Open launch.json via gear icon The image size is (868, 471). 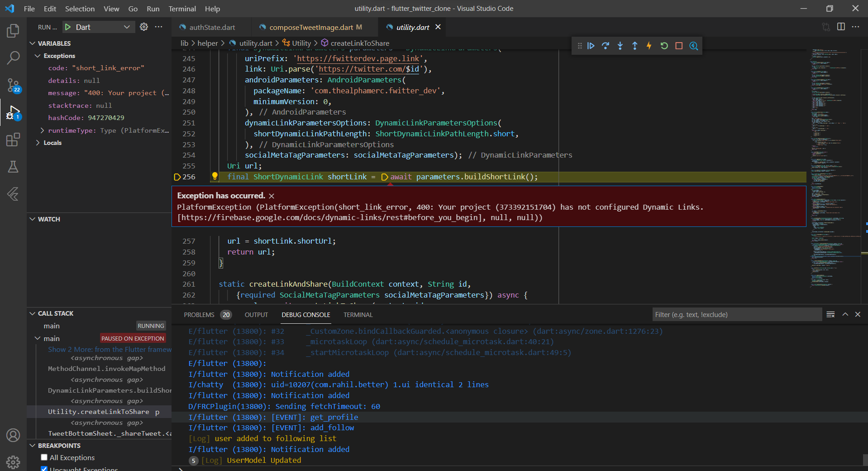[144, 27]
